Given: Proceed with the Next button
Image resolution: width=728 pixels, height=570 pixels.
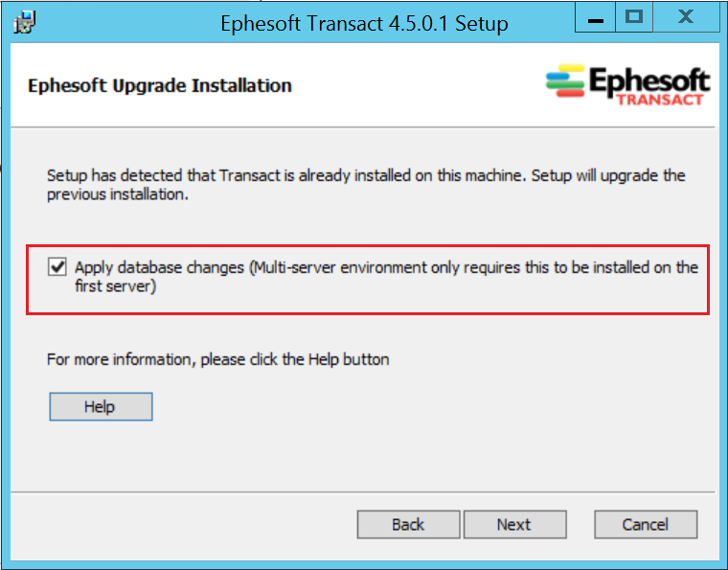Looking at the screenshot, I should pos(514,525).
